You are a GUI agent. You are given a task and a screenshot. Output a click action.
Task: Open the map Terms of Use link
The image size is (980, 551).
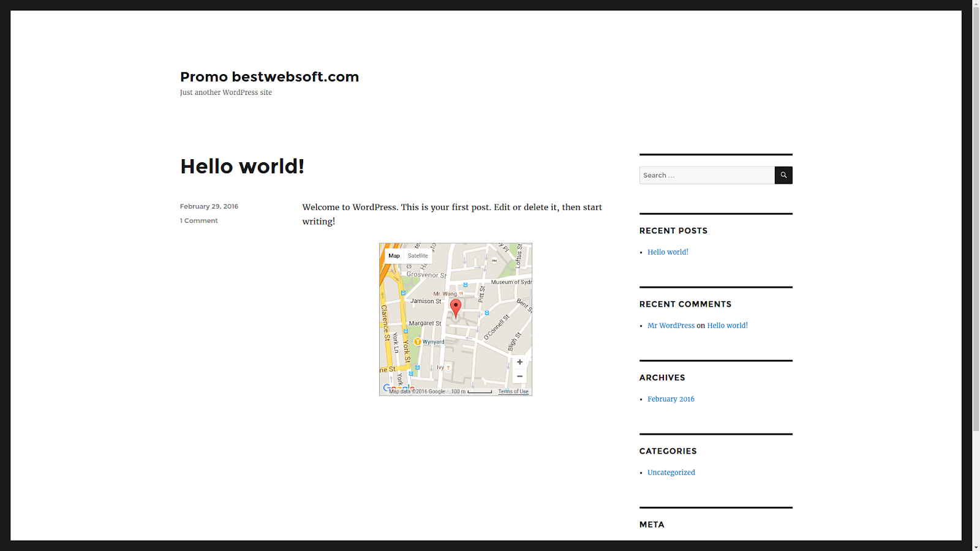[x=513, y=392]
